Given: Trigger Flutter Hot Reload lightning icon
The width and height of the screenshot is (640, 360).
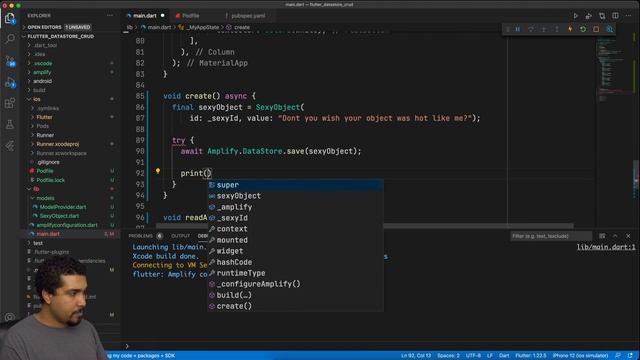Looking at the screenshot, I should (570, 29).
